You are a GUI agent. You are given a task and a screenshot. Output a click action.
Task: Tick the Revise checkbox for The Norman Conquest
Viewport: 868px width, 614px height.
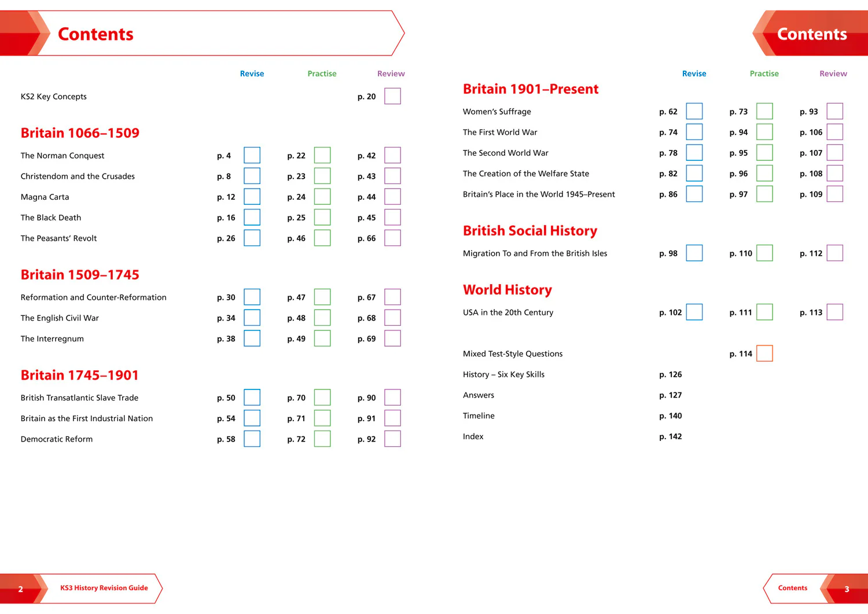coord(252,155)
